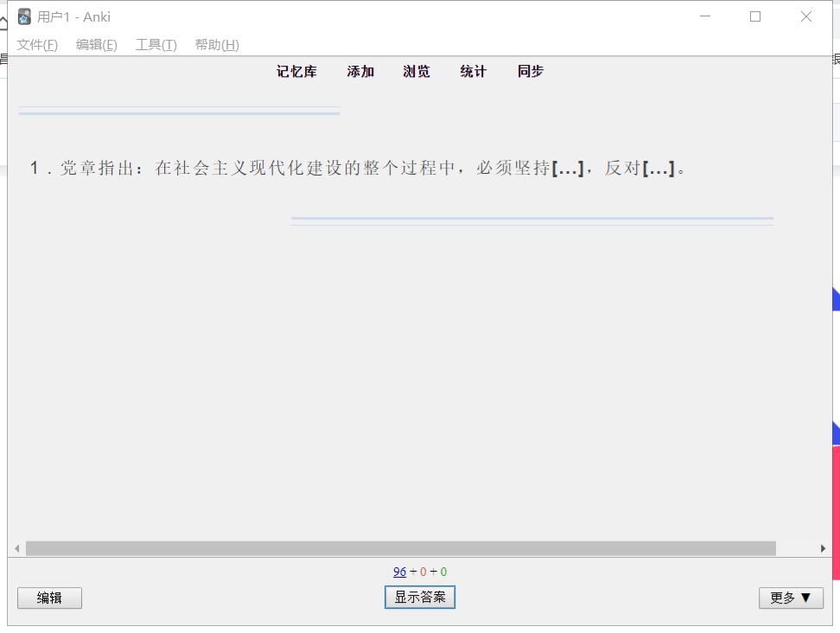Minimize the Anki window
This screenshot has height=633, width=840.
705,16
